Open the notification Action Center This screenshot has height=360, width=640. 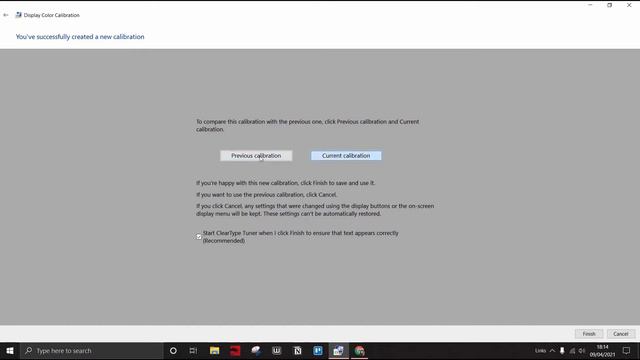[627, 351]
